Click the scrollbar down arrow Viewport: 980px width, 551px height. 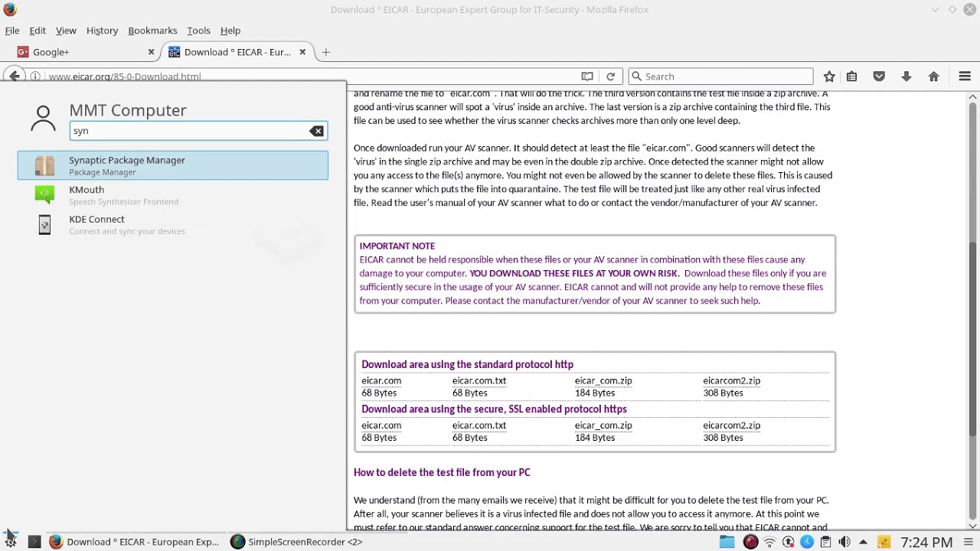(973, 526)
